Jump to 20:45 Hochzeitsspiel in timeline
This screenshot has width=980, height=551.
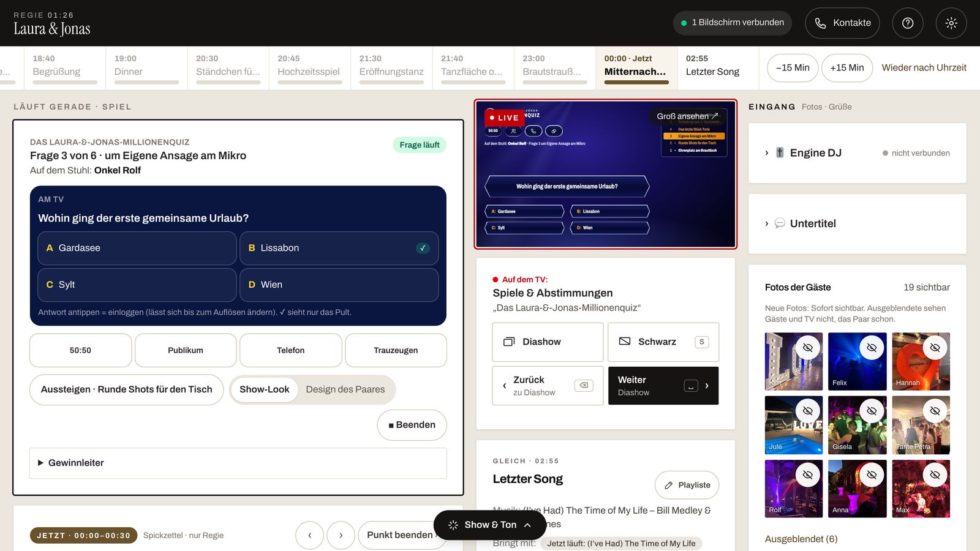(309, 69)
